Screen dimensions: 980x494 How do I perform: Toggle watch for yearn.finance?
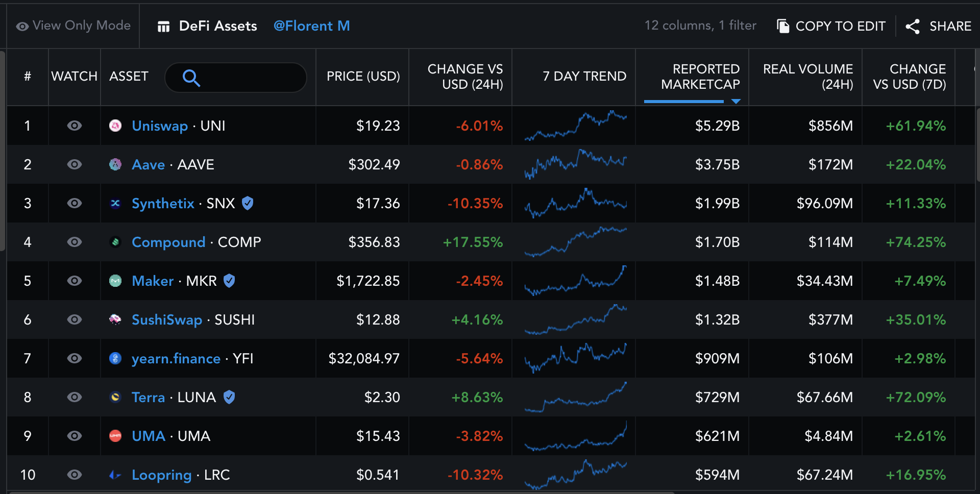coord(75,358)
